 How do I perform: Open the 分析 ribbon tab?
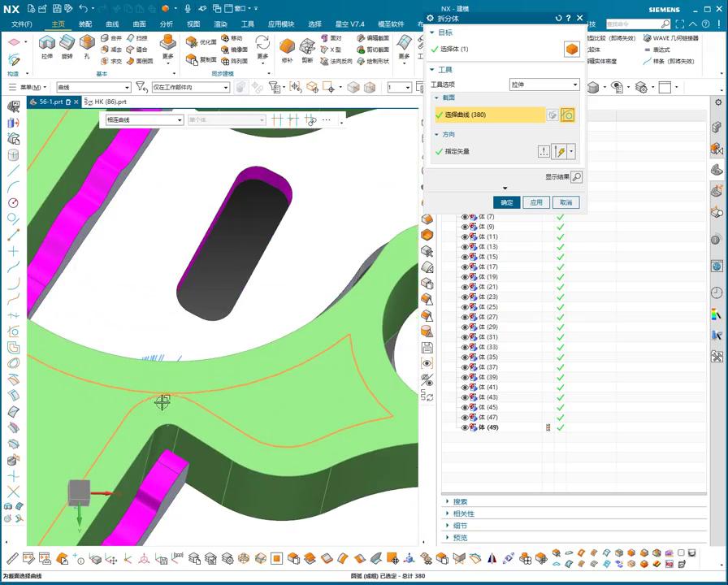pyautogui.click(x=166, y=24)
